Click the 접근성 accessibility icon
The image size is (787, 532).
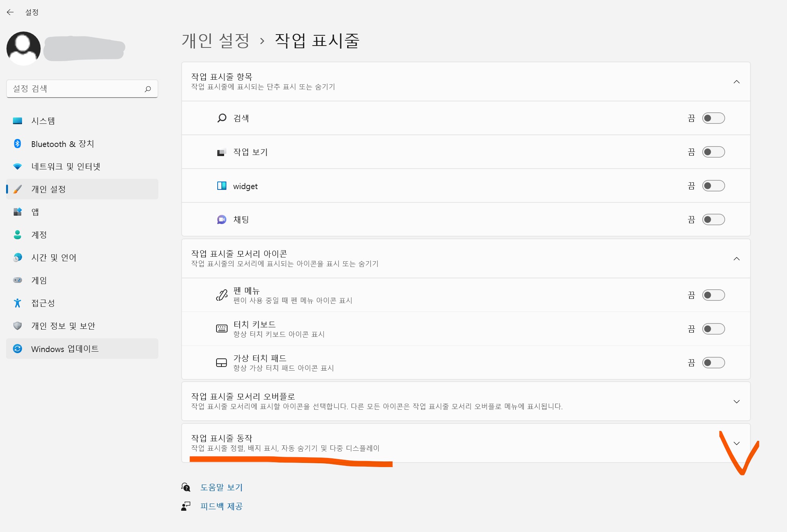[17, 303]
